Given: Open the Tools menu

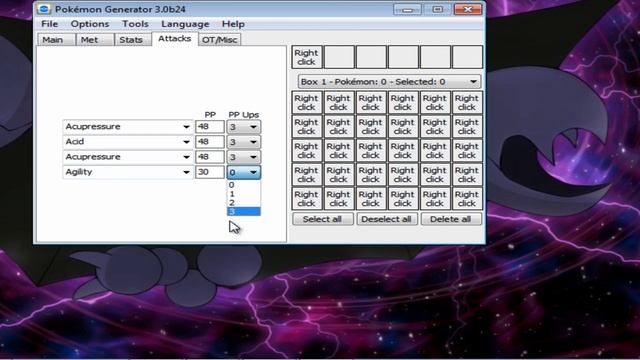Looking at the screenshot, I should pos(135,24).
